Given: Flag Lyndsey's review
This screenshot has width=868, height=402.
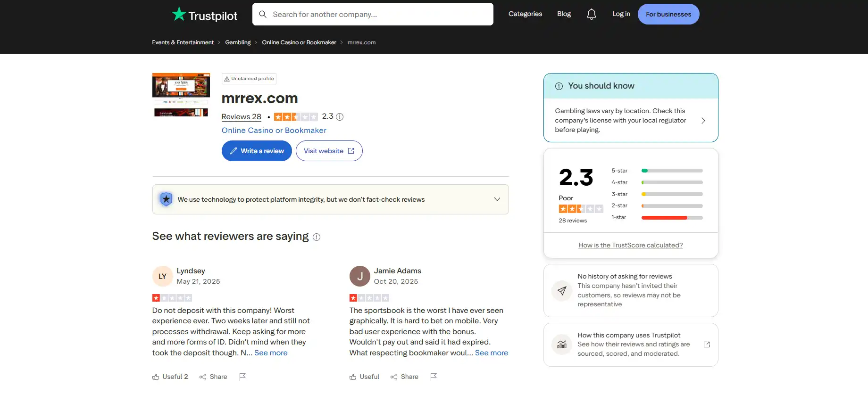Looking at the screenshot, I should 242,377.
